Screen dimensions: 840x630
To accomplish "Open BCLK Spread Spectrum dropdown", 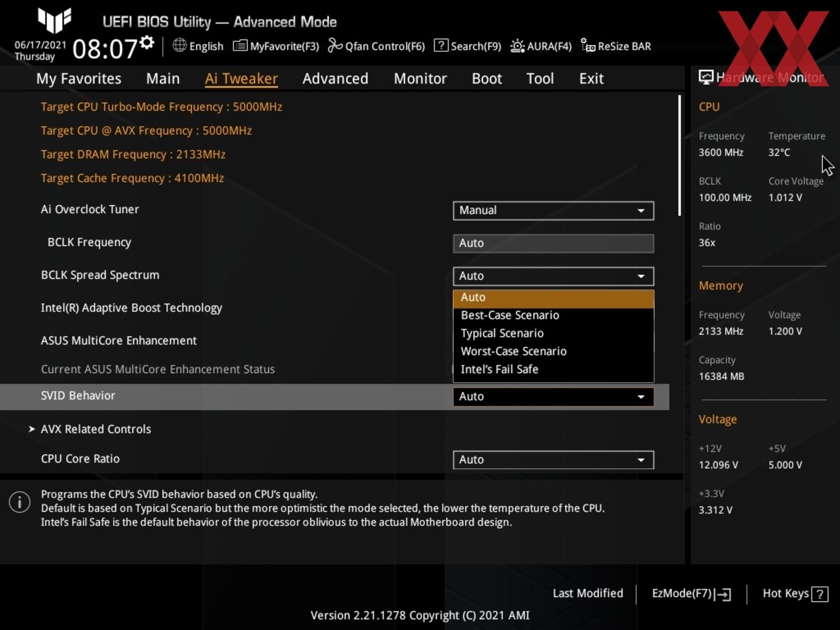I will click(x=553, y=276).
